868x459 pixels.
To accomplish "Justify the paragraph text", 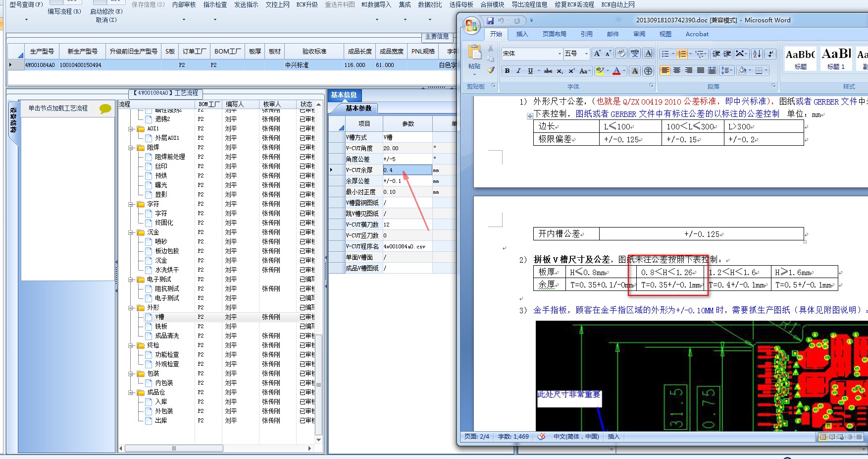I will point(701,70).
